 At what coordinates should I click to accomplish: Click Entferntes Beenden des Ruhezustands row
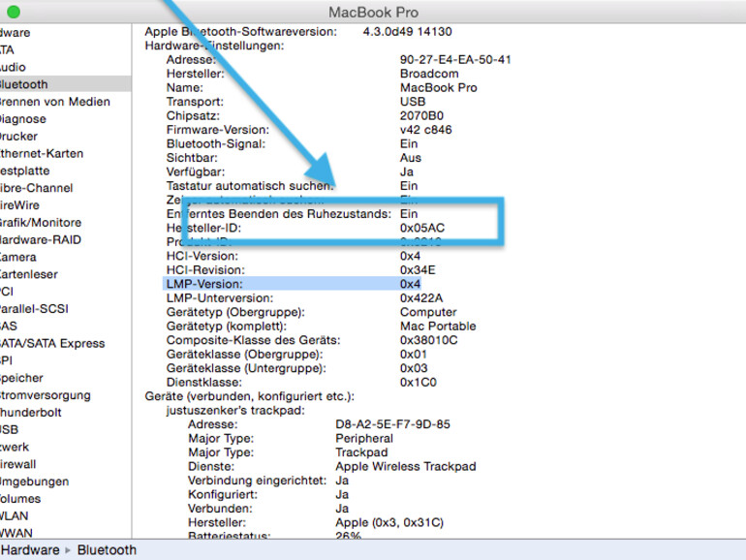click(293, 214)
